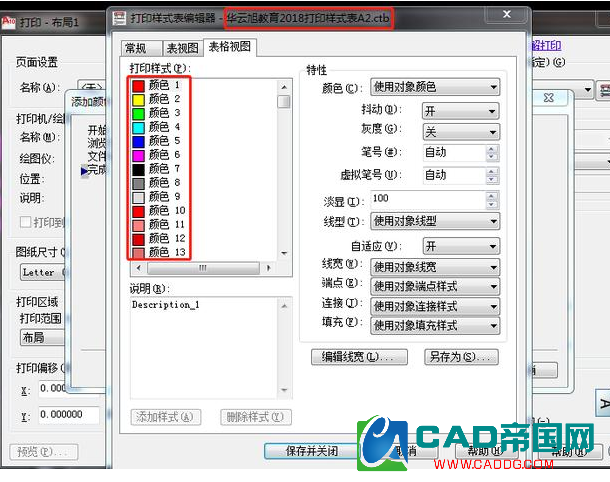Switch to the 表格视图 tab
Screen dimensions: 610x482
pos(230,47)
